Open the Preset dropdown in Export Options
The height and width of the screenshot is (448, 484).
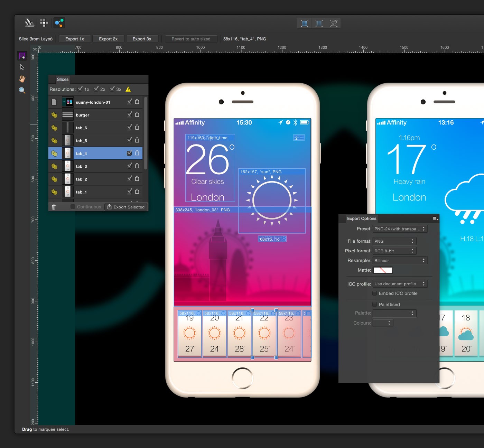[x=400, y=228]
